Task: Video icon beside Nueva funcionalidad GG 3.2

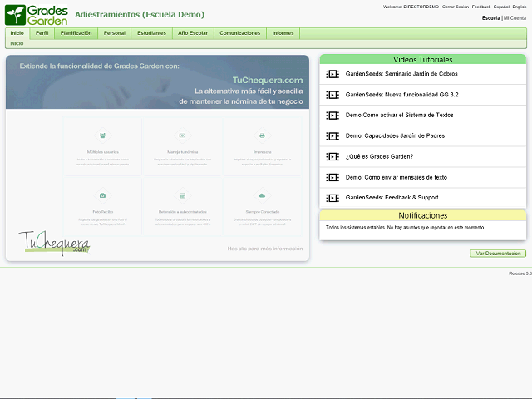Action: [x=332, y=95]
